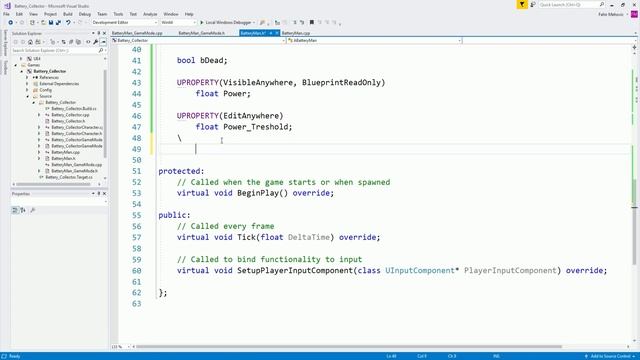Switch to BatteryMan.cpp tab

[296, 33]
